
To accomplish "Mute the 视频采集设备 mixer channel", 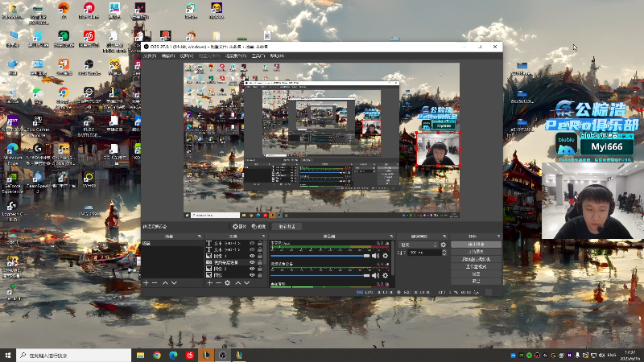I will pos(375,275).
